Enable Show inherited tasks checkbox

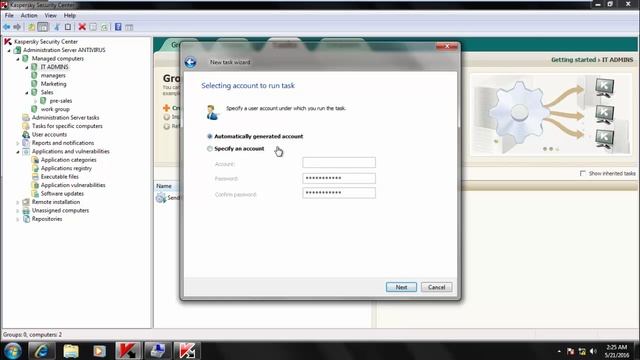(x=582, y=173)
